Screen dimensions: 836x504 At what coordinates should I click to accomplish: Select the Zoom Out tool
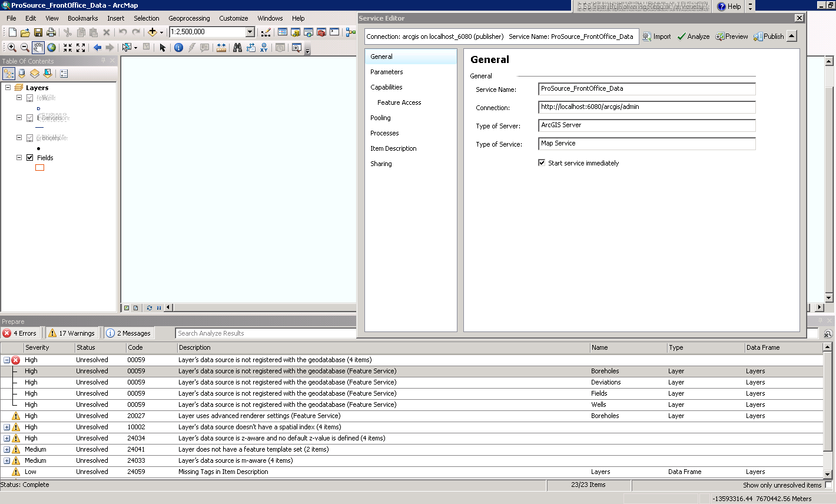click(25, 48)
